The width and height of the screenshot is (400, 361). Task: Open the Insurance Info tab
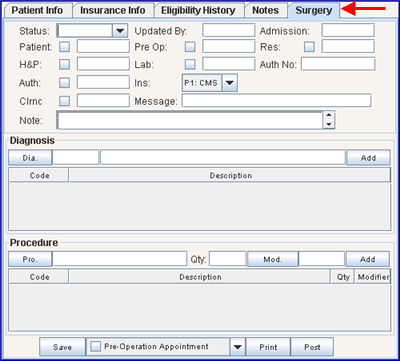point(113,10)
